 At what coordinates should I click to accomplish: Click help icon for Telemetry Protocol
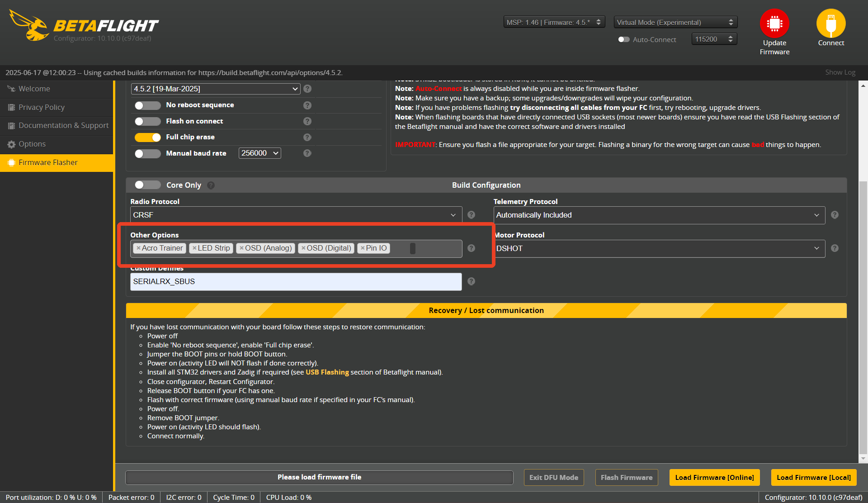click(835, 215)
